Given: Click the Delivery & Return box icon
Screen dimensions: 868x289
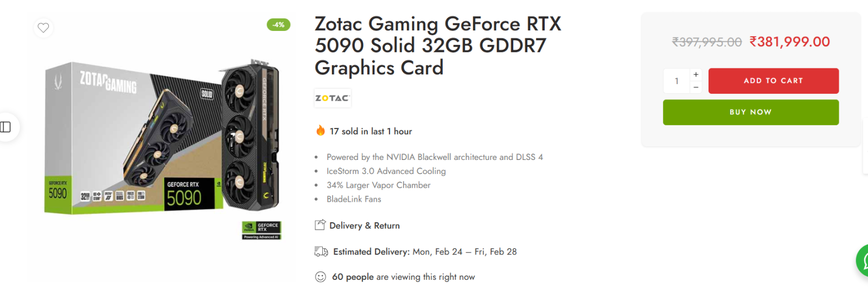Looking at the screenshot, I should pyautogui.click(x=320, y=225).
